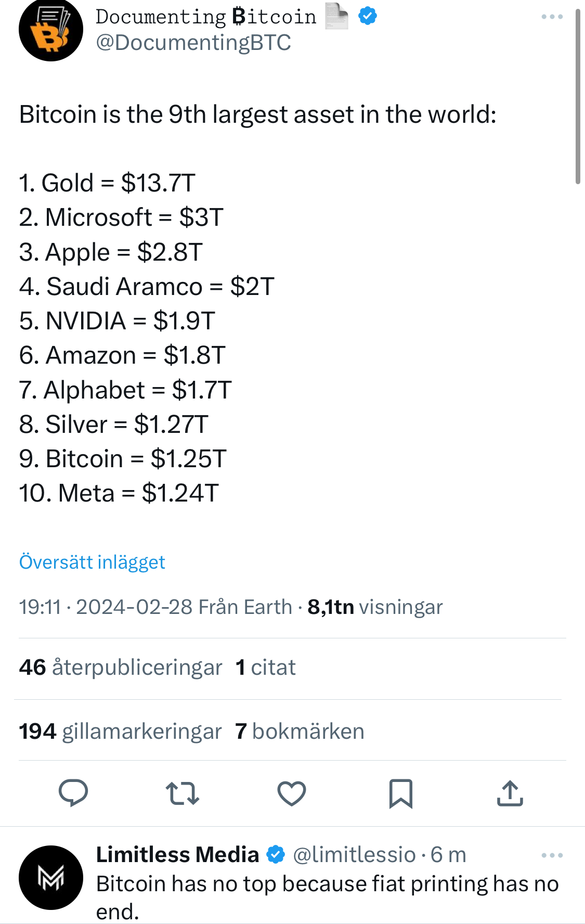Click the document emoji icon after Documenting Bitcoin name
This screenshot has width=585, height=924.
click(336, 16)
